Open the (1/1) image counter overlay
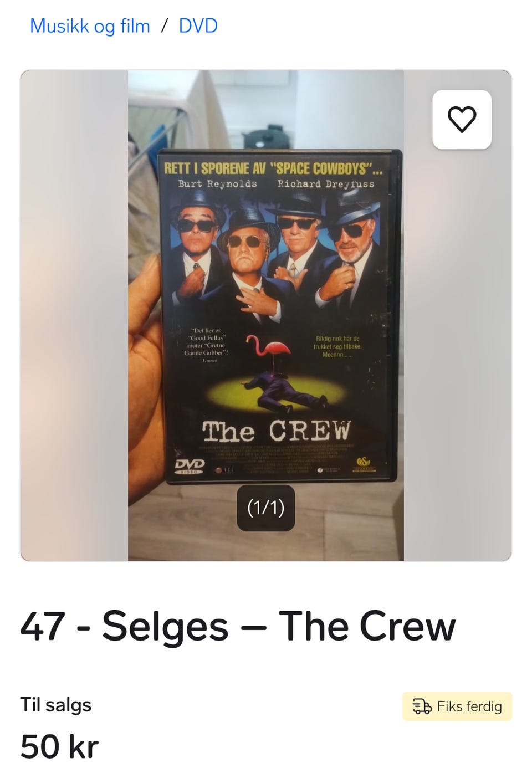 [266, 508]
